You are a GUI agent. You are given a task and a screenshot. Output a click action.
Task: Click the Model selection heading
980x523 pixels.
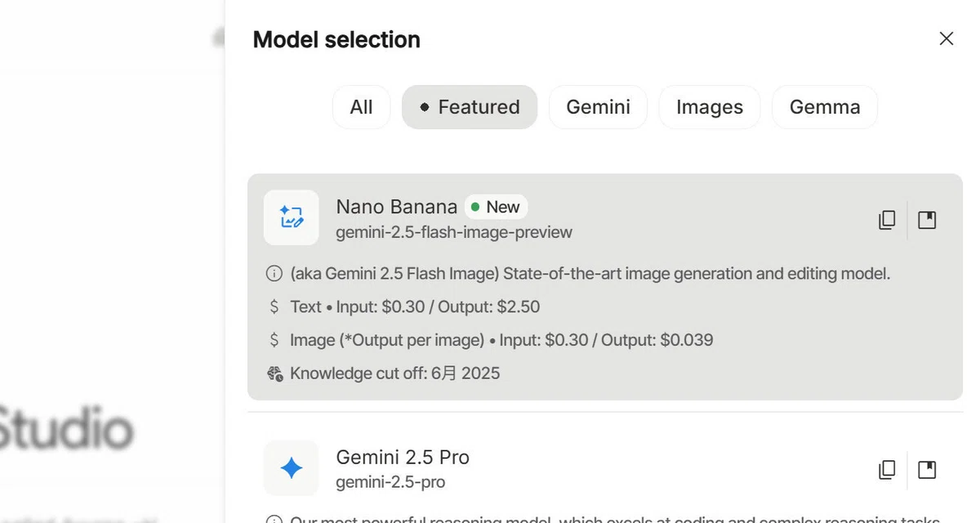336,39
